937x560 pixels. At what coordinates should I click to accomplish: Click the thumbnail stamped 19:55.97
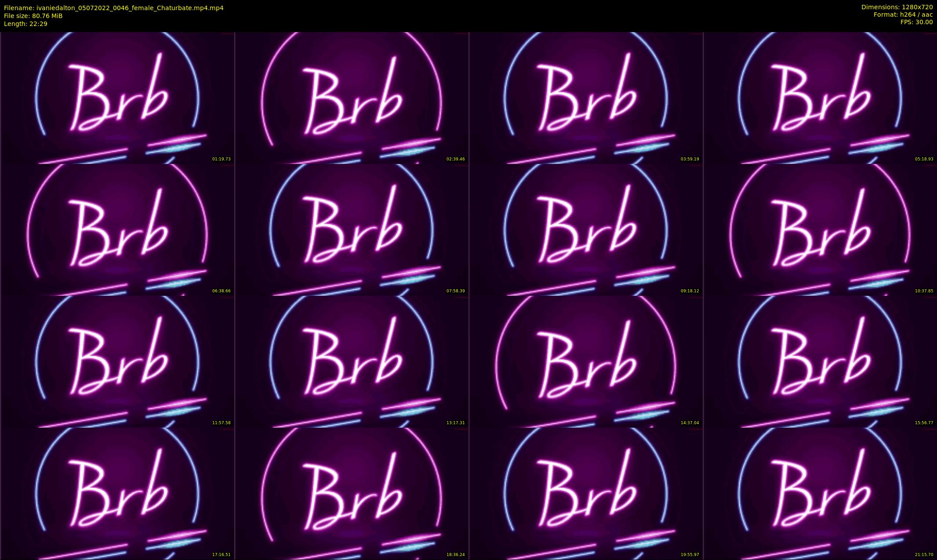click(x=586, y=493)
